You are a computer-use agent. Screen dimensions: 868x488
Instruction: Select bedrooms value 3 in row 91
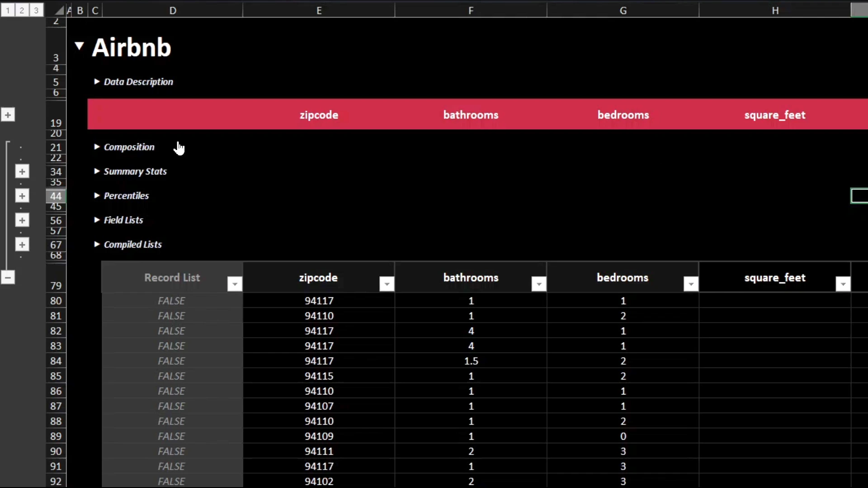click(x=623, y=466)
